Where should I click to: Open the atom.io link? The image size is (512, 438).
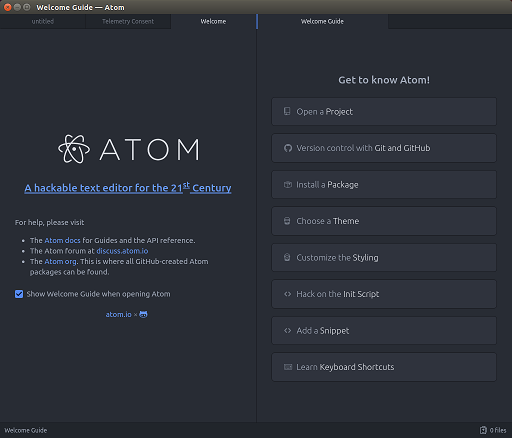tap(118, 314)
